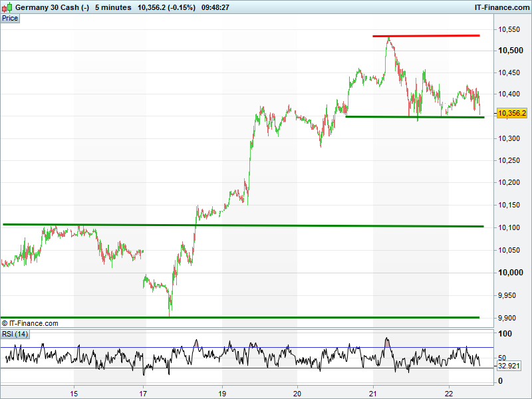Click the date label 21 on time axis

pos(373,394)
